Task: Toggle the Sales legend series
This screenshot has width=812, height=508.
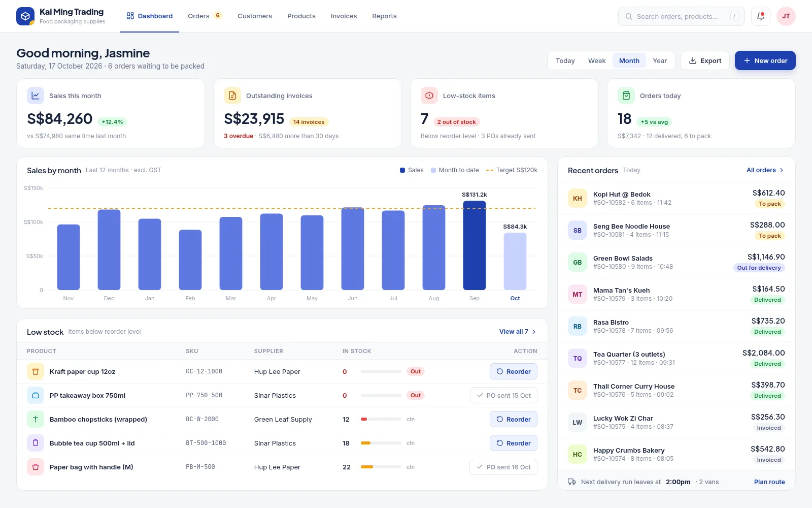Action: click(x=412, y=170)
